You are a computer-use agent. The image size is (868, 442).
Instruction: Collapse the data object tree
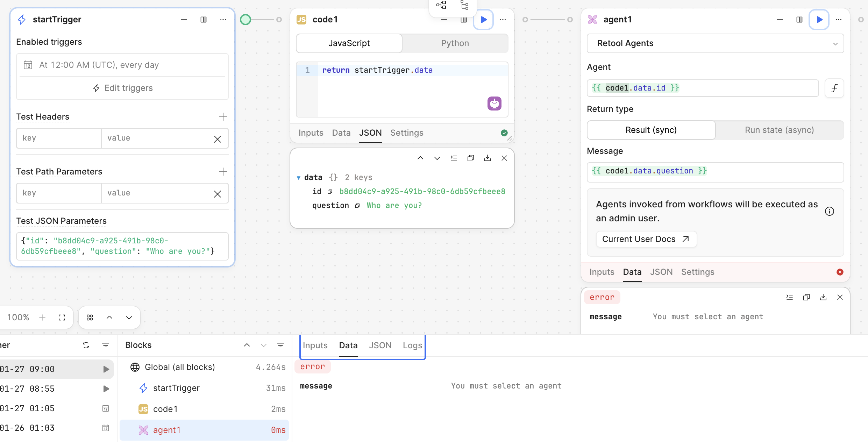[x=299, y=178]
